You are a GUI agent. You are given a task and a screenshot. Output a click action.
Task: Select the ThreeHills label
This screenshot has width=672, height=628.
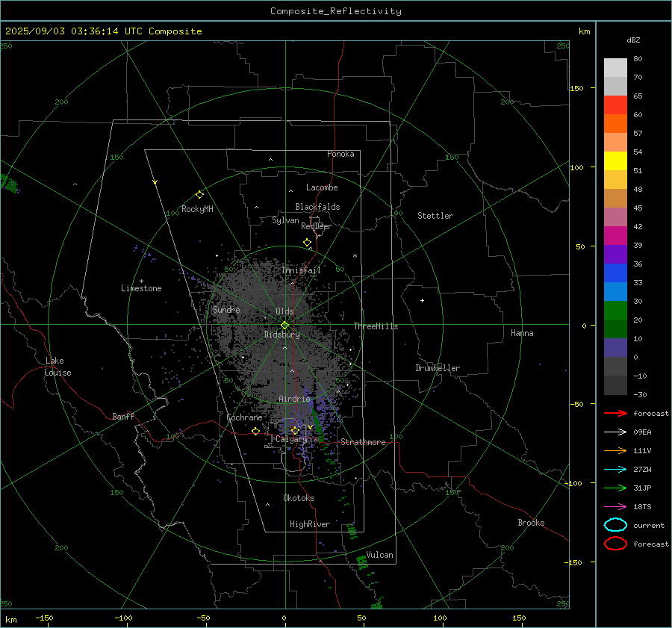pyautogui.click(x=376, y=326)
